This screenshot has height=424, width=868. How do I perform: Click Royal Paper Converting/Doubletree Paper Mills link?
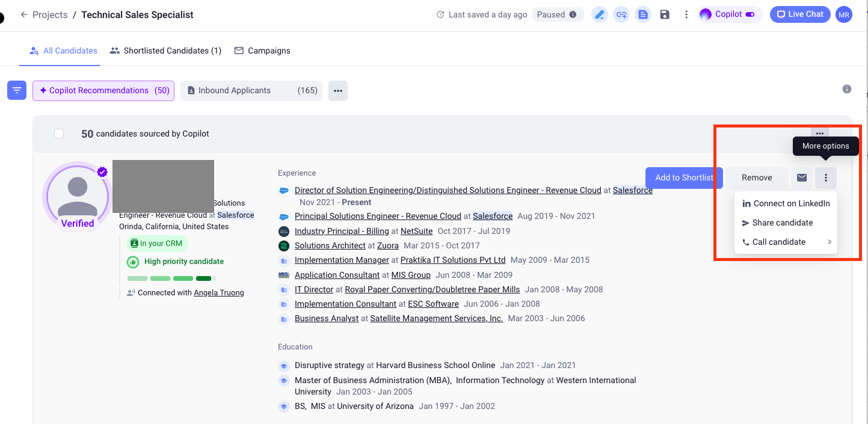tap(432, 289)
